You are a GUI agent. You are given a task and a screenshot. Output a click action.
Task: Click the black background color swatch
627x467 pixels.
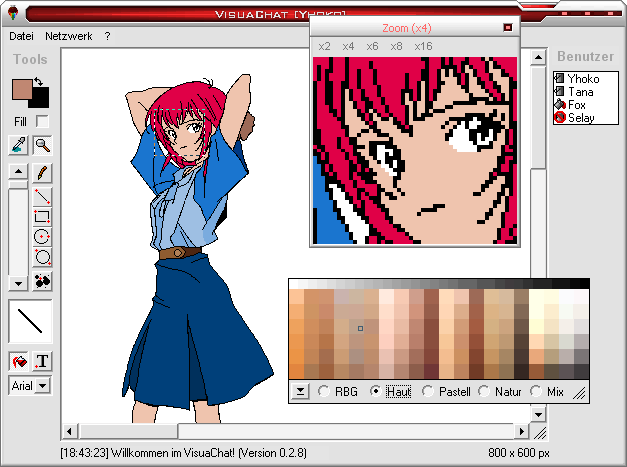pos(42,98)
